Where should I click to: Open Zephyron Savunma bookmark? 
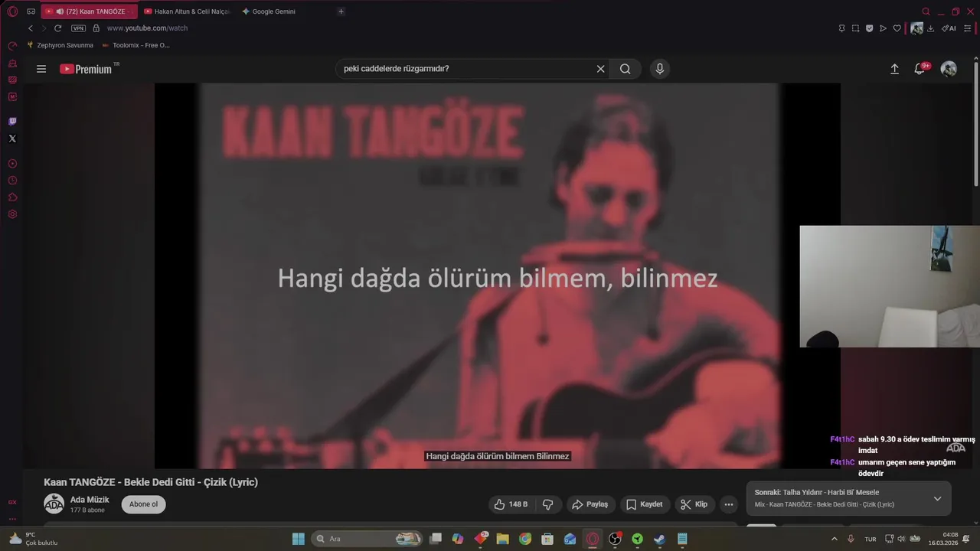(60, 45)
